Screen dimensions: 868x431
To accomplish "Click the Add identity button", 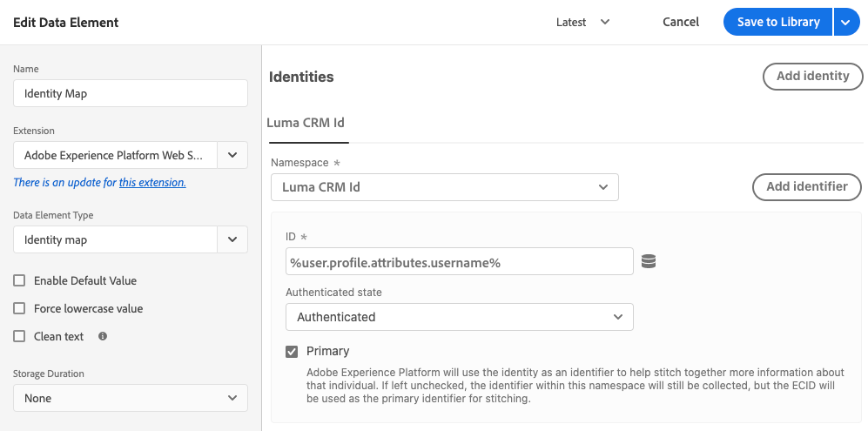I will 812,77.
